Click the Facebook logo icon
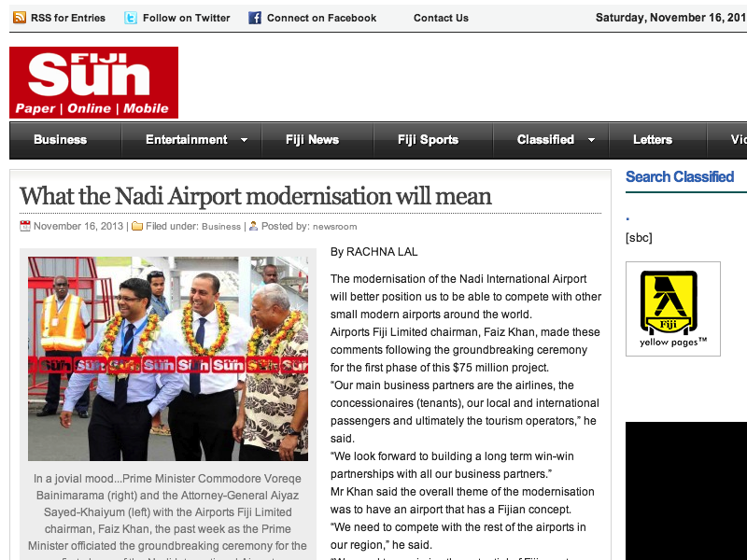The width and height of the screenshot is (747, 560). pyautogui.click(x=255, y=18)
